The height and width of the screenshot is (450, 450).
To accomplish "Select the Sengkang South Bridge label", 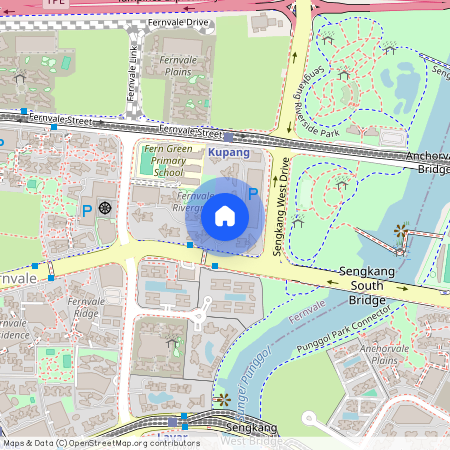I will click(367, 286).
